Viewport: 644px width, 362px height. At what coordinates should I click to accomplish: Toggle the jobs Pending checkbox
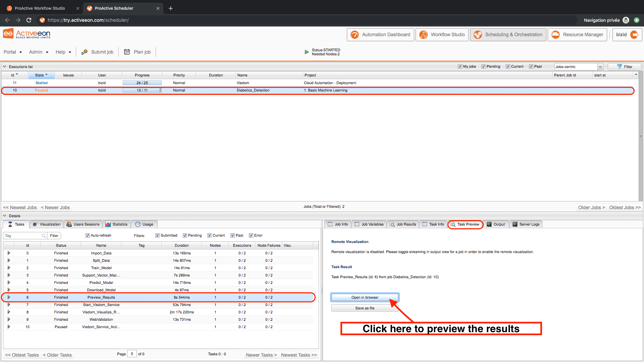point(483,66)
